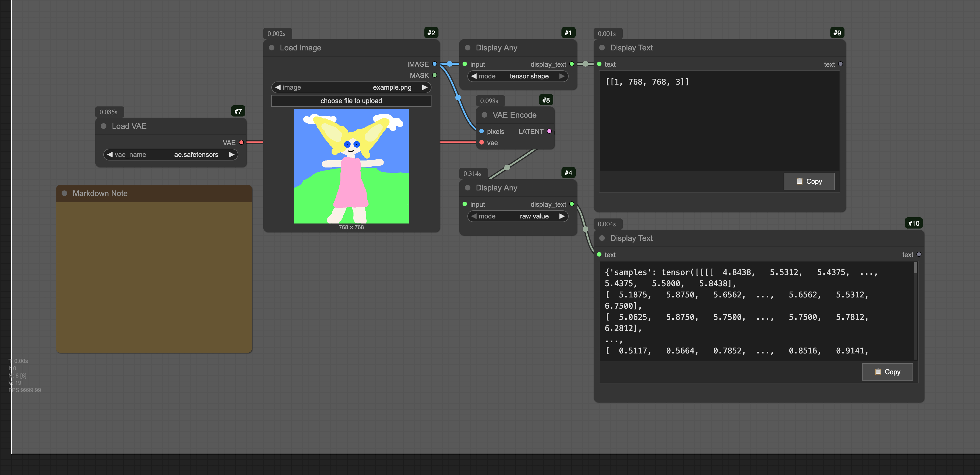Click the LATENT output socket on VAE Encode
Viewport: 980px width, 475px height.
[x=549, y=131]
